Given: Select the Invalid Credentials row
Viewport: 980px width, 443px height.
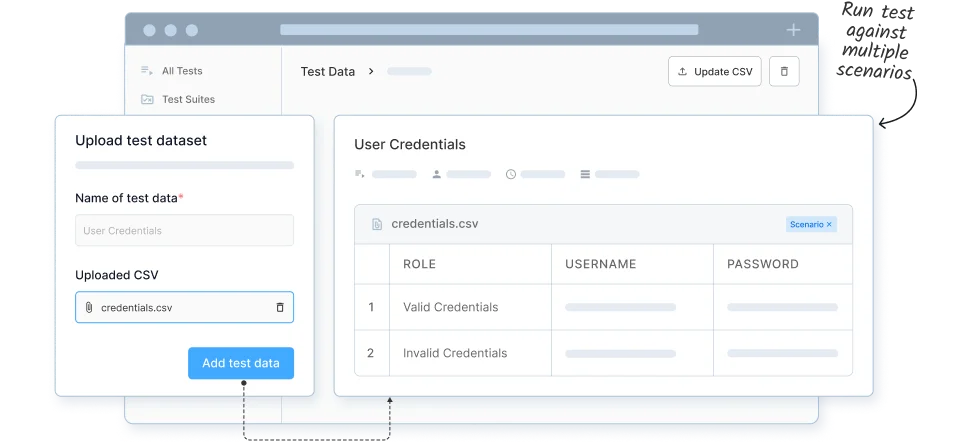Looking at the screenshot, I should (454, 353).
